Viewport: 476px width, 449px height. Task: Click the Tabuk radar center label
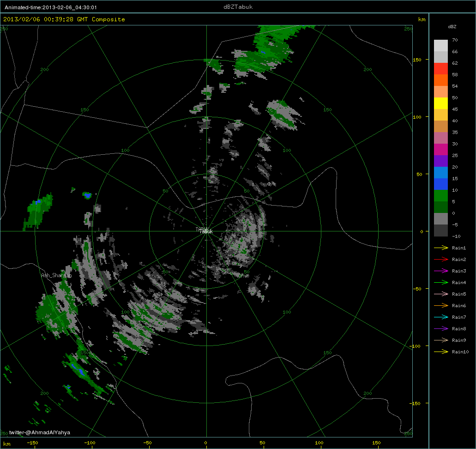coord(206,231)
